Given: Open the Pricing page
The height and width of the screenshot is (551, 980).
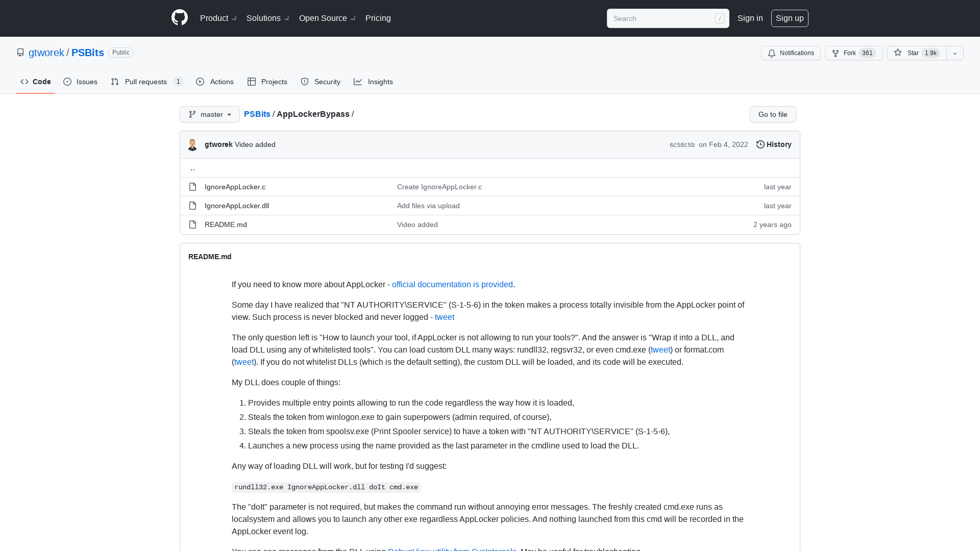Looking at the screenshot, I should tap(378, 18).
